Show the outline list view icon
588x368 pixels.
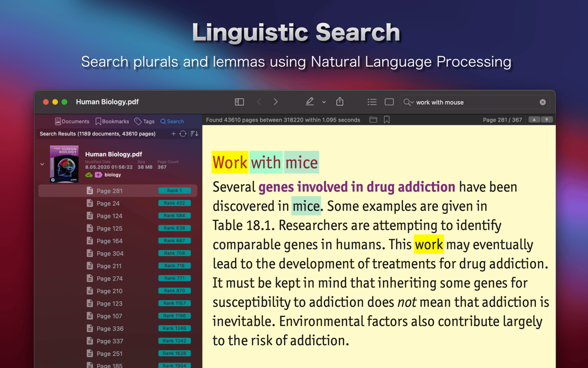click(372, 102)
